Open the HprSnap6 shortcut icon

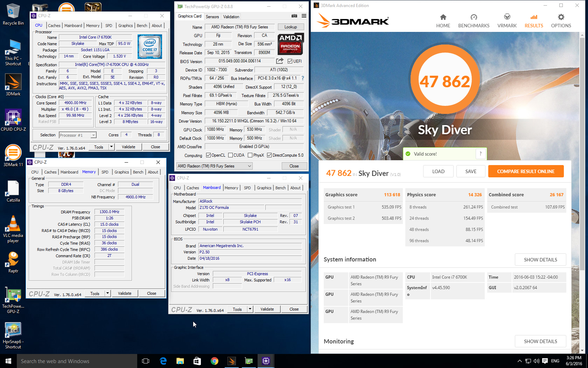pyautogui.click(x=13, y=336)
